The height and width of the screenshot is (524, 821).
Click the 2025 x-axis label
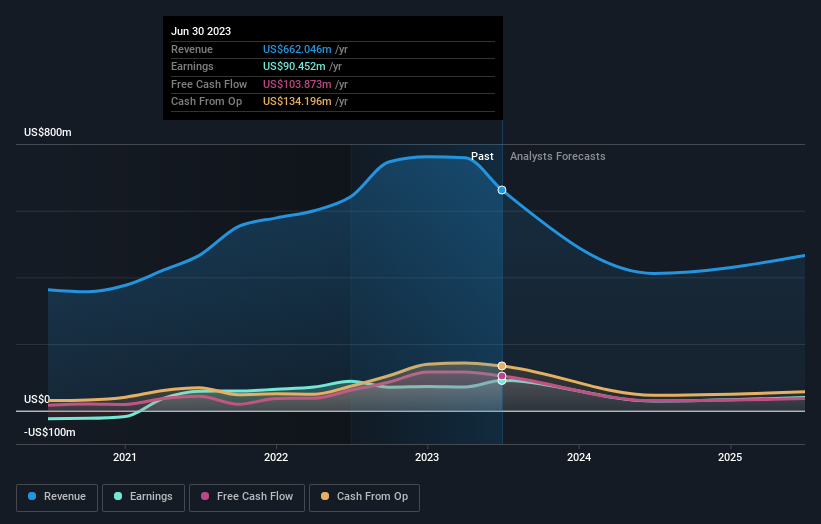(730, 458)
